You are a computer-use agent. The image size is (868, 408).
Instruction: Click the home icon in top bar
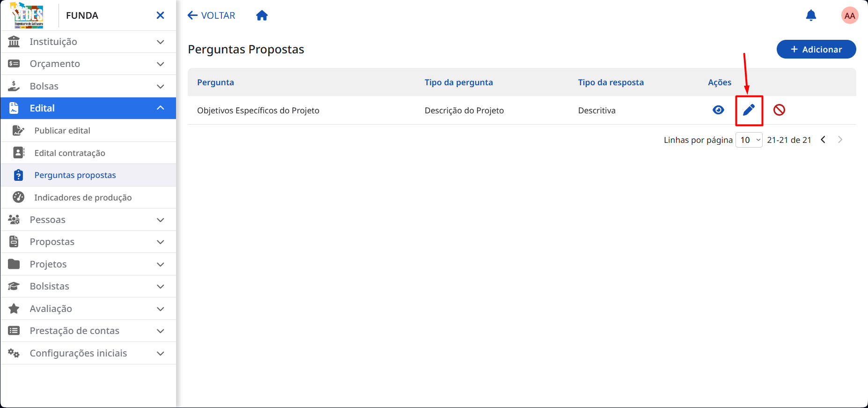pos(262,15)
